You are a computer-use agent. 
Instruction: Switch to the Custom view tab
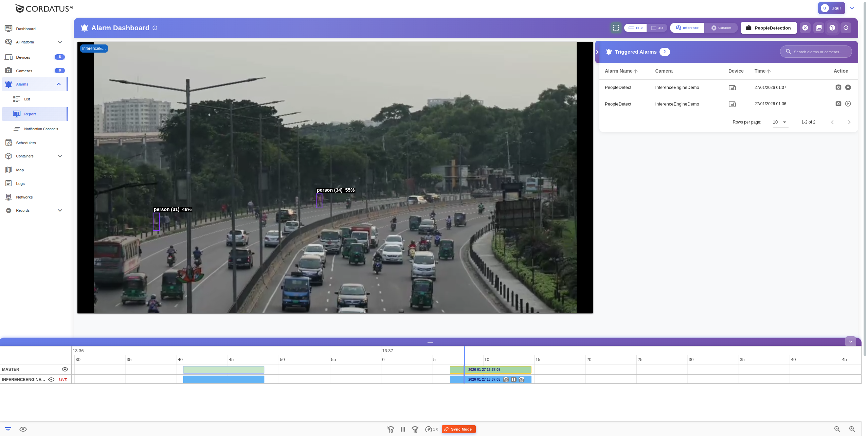[x=721, y=28]
